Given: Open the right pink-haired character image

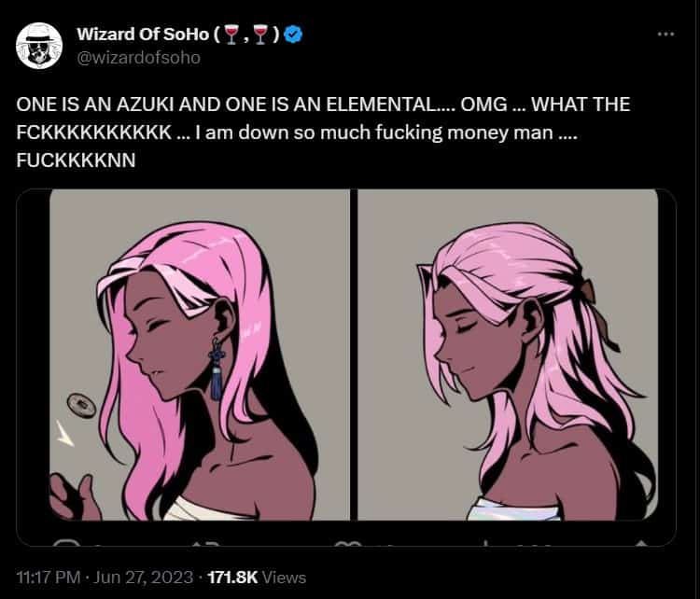Looking at the screenshot, I should (508, 355).
